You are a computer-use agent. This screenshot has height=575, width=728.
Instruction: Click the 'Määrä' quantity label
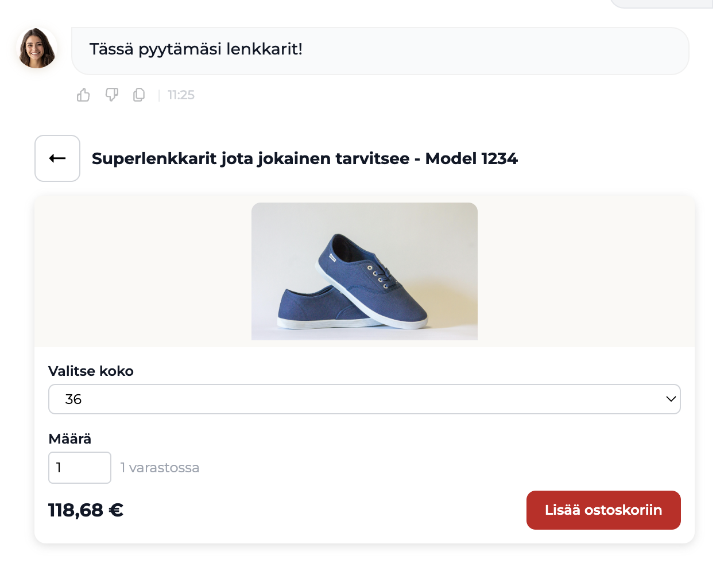point(70,439)
